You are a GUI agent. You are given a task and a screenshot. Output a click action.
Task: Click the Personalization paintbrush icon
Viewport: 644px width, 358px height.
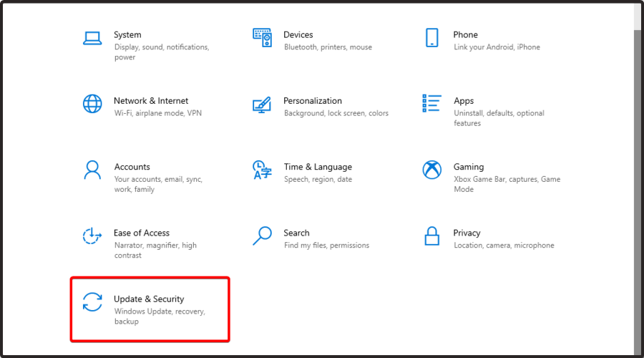pos(262,105)
